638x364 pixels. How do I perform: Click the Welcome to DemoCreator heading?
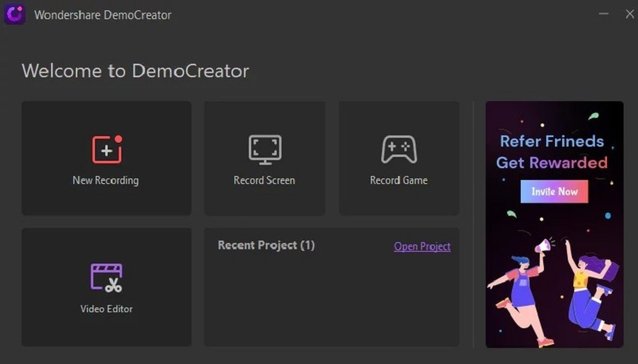pyautogui.click(x=135, y=71)
